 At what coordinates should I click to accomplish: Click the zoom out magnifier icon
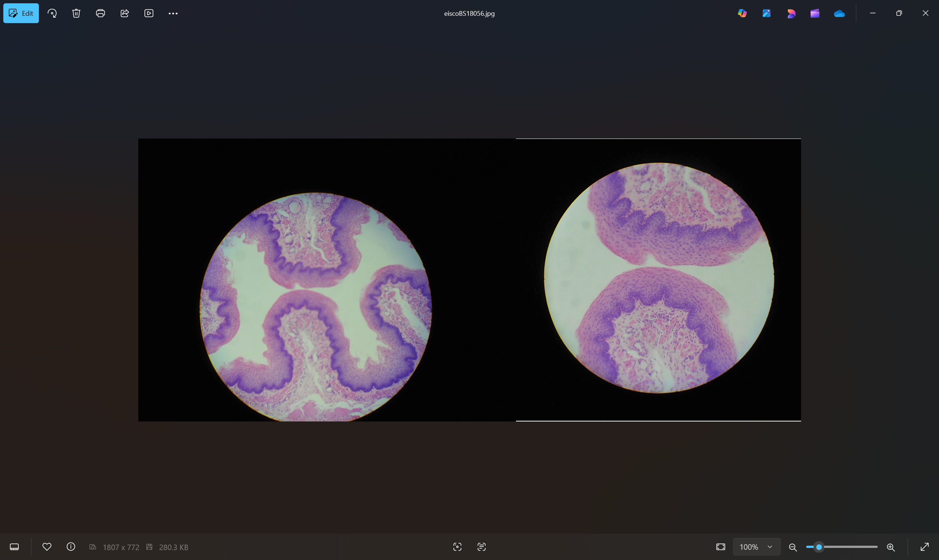pyautogui.click(x=793, y=547)
